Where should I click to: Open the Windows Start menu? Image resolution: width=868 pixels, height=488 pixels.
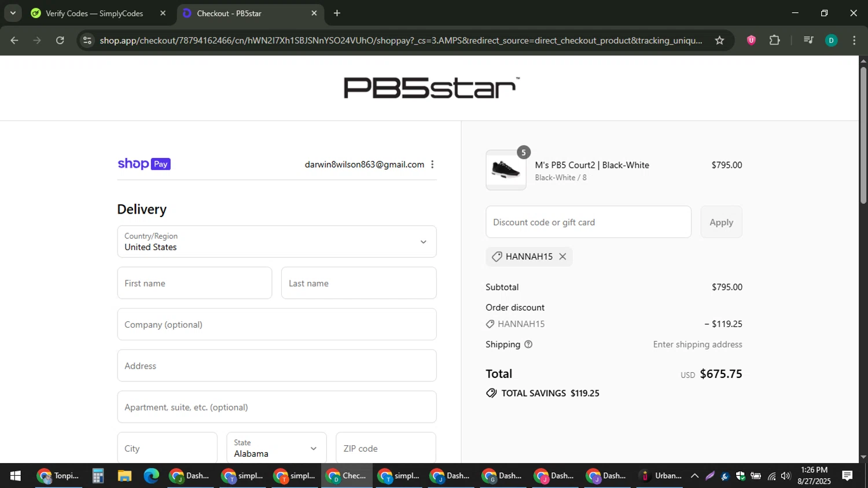coord(15,476)
